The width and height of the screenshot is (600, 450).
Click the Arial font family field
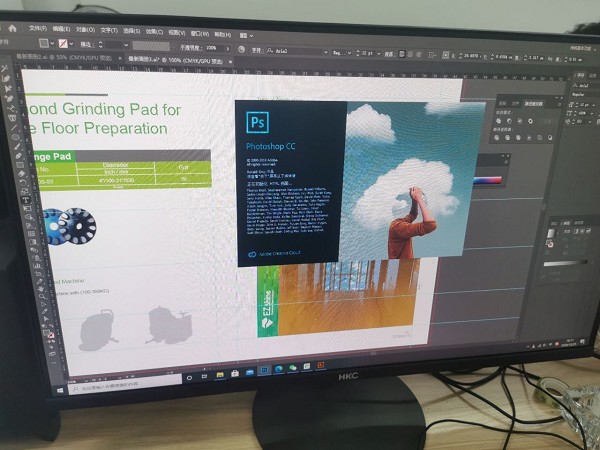pos(295,51)
